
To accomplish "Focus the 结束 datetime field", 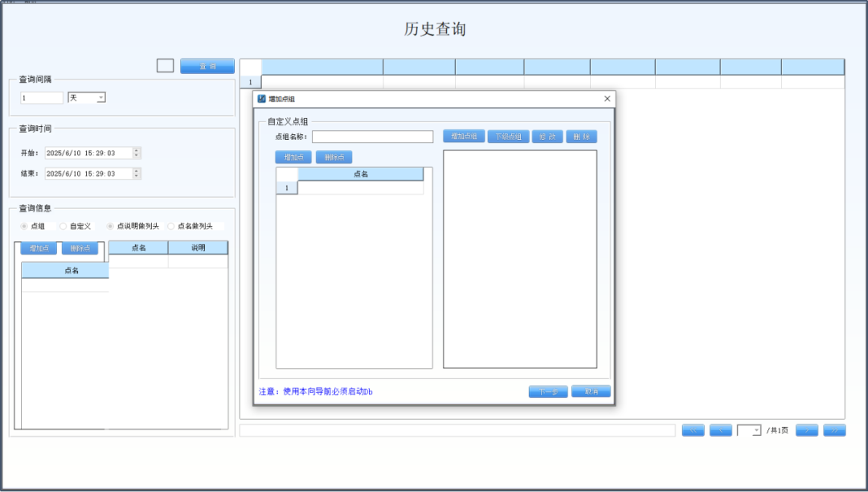I will [x=88, y=173].
